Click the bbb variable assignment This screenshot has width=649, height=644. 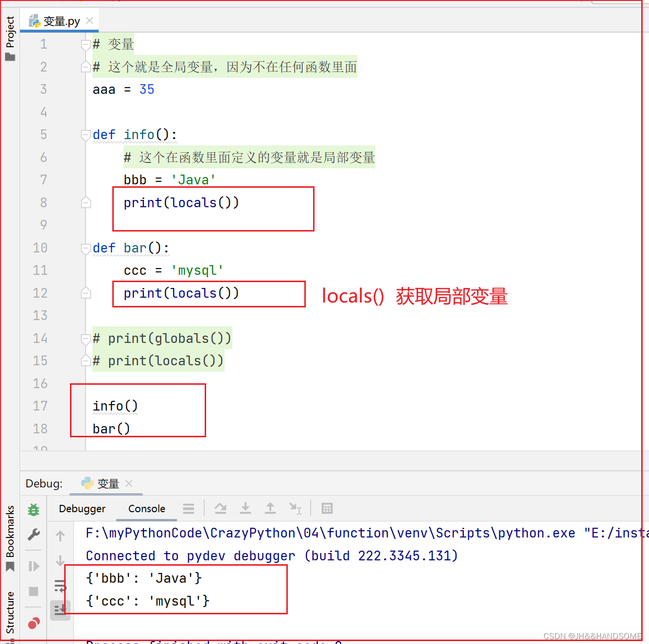[170, 180]
